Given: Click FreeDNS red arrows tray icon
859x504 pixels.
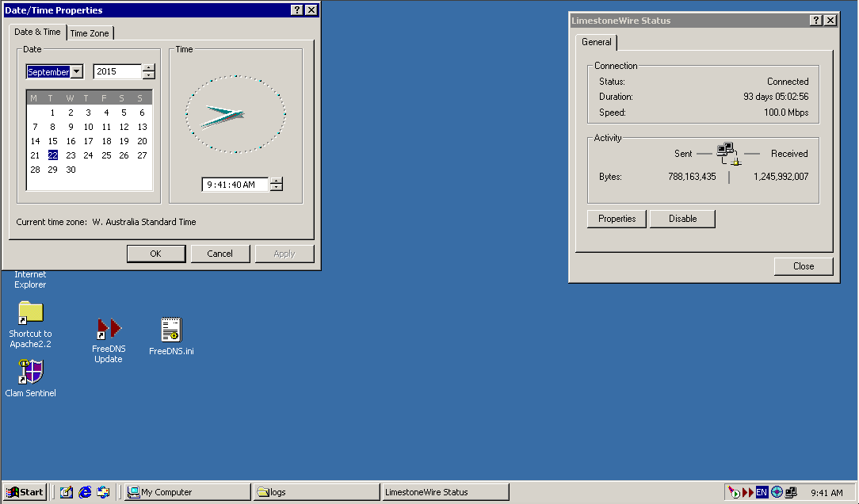Looking at the screenshot, I should [748, 492].
